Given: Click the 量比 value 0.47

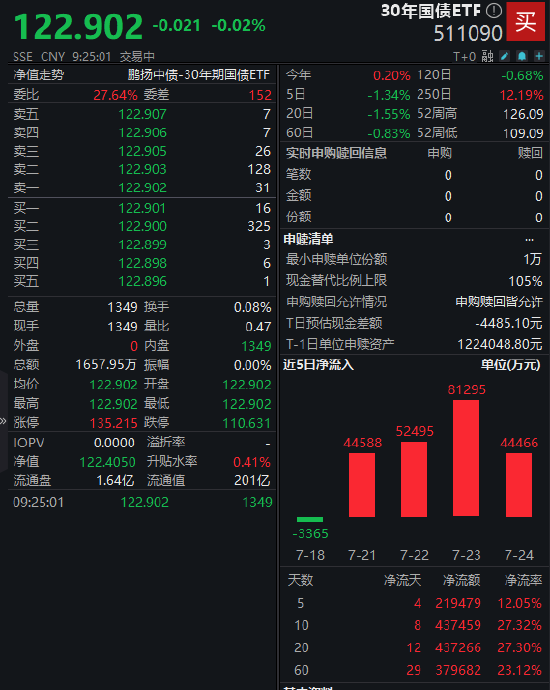Looking at the screenshot, I should [x=258, y=327].
